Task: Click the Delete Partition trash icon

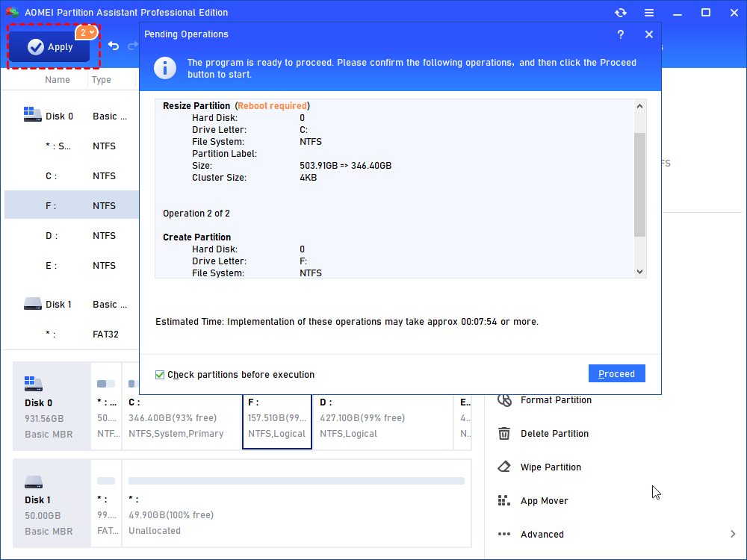Action: click(505, 434)
